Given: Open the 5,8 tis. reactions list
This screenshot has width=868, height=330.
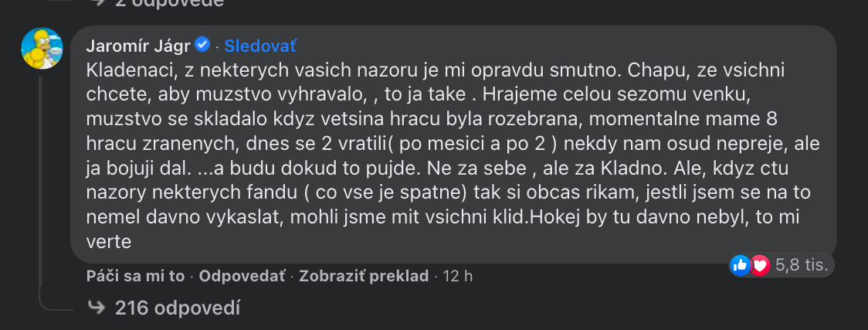Looking at the screenshot, I should [802, 266].
